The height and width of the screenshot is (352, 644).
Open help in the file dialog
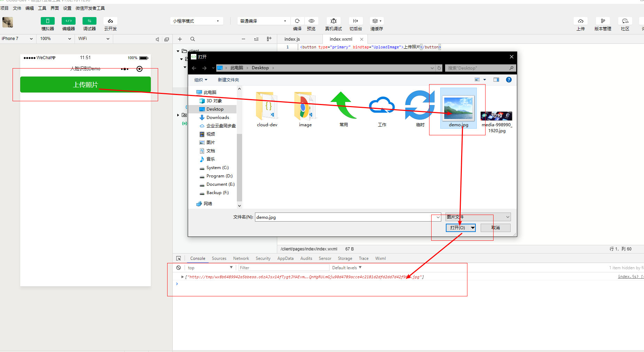coord(509,80)
